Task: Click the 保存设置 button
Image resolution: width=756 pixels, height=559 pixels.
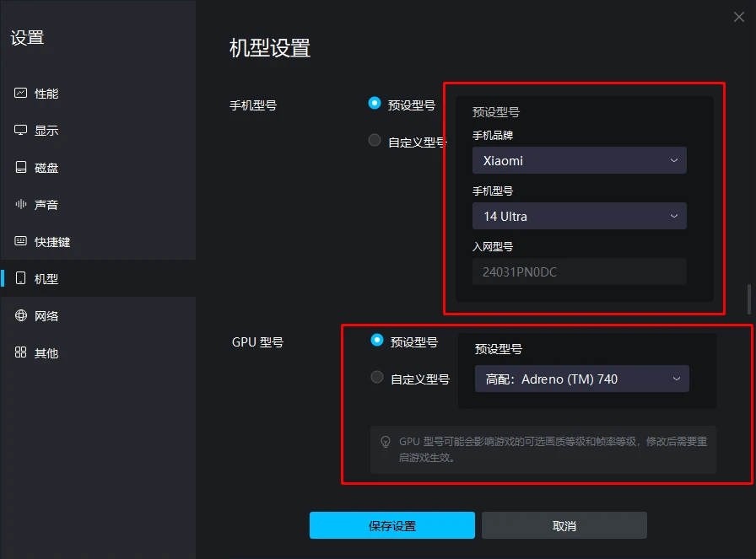Action: point(392,525)
